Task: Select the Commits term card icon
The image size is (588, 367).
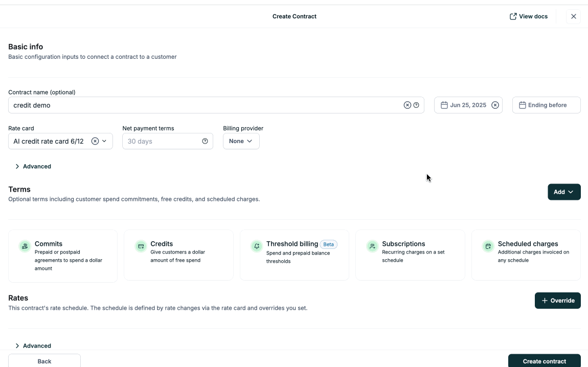Action: pos(24,246)
